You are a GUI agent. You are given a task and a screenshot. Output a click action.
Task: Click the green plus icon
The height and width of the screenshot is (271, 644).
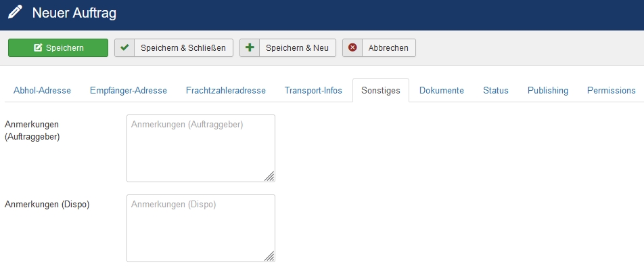pos(250,47)
